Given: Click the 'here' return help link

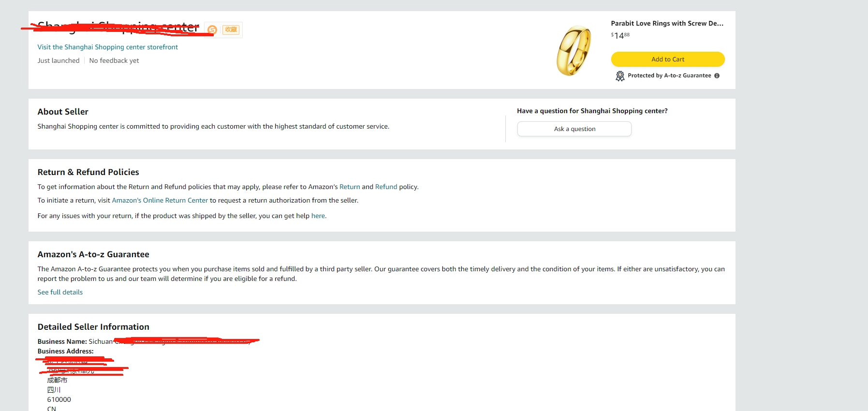Looking at the screenshot, I should point(318,216).
